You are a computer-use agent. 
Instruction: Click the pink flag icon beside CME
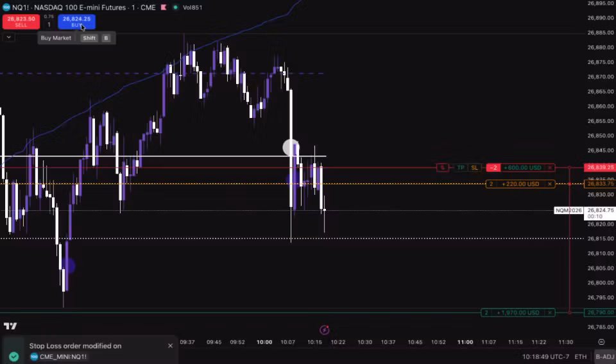click(164, 7)
